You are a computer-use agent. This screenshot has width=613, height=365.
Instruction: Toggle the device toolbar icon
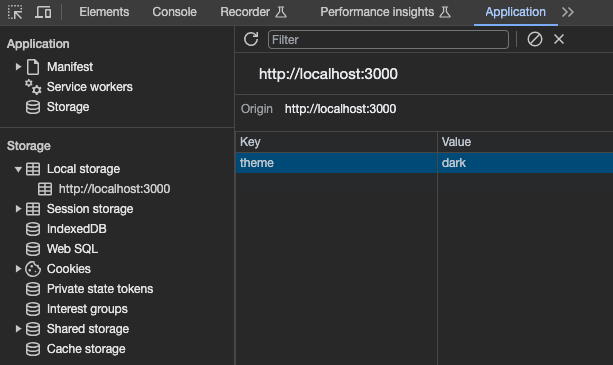point(43,12)
